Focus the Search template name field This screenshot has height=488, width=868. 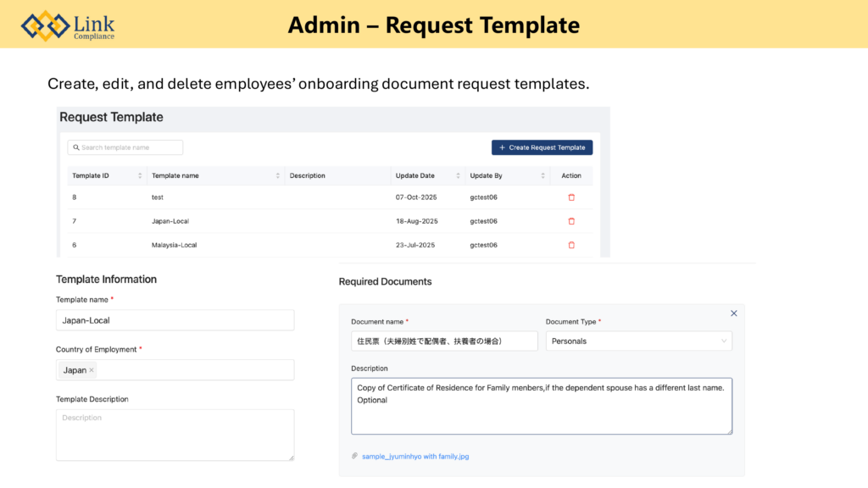pos(125,147)
